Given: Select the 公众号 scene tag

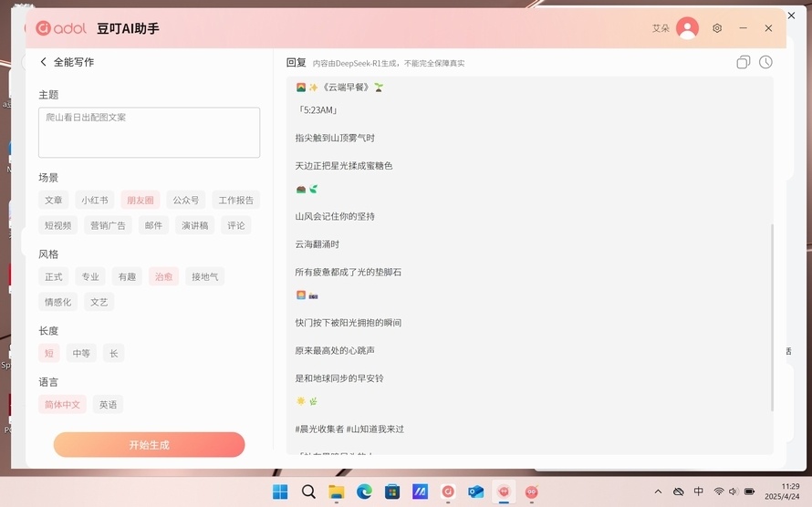Looking at the screenshot, I should tap(186, 201).
